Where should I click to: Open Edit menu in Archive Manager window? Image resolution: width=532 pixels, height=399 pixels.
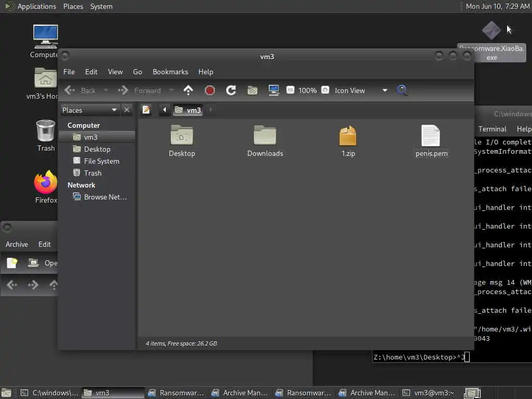tap(45, 244)
